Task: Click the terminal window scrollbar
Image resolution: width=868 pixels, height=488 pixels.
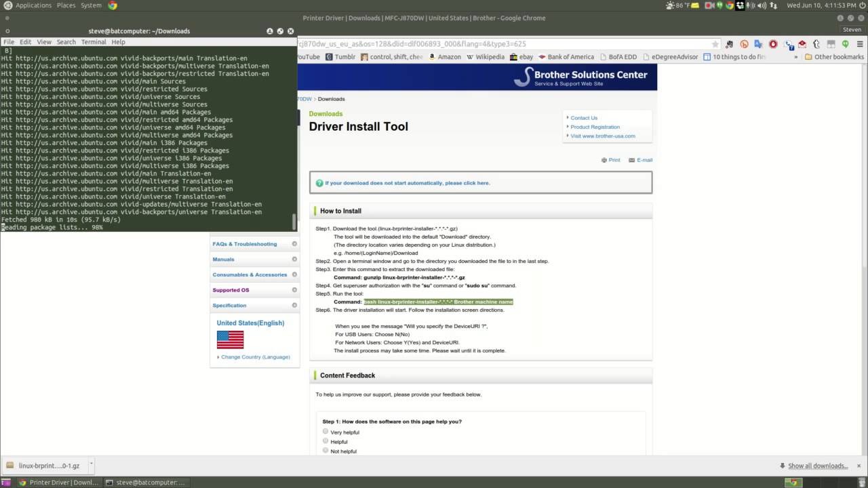Action: [294, 222]
